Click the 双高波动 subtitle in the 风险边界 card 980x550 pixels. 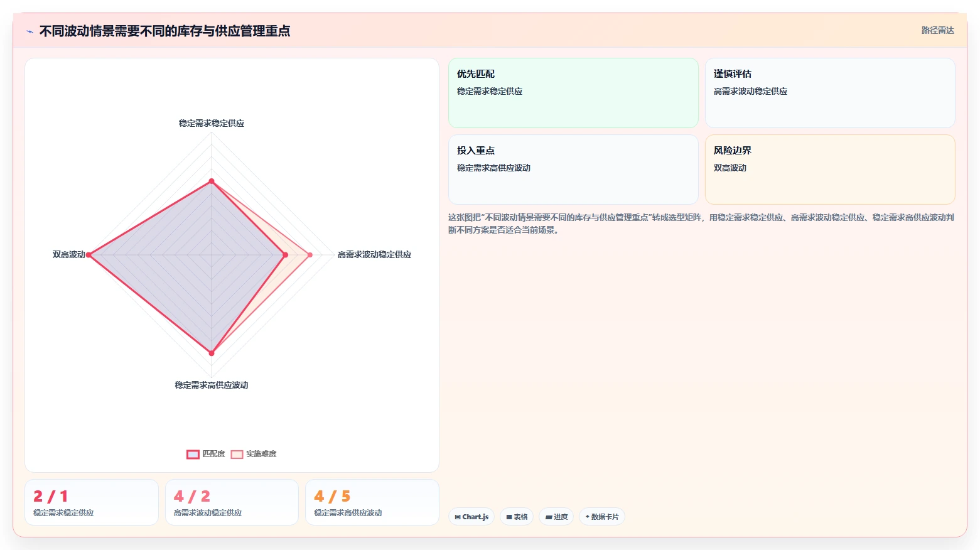click(730, 168)
